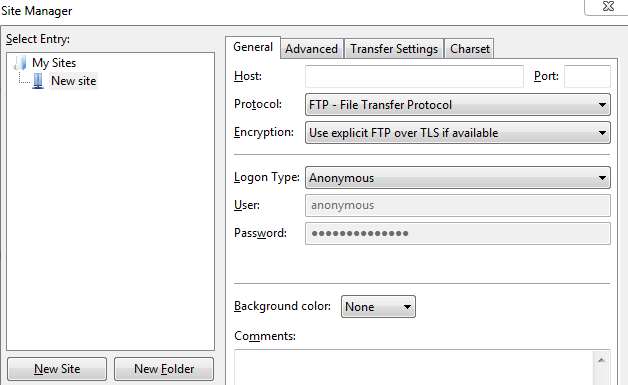The width and height of the screenshot is (628, 385).
Task: Switch to the Advanced tab
Action: 312,49
